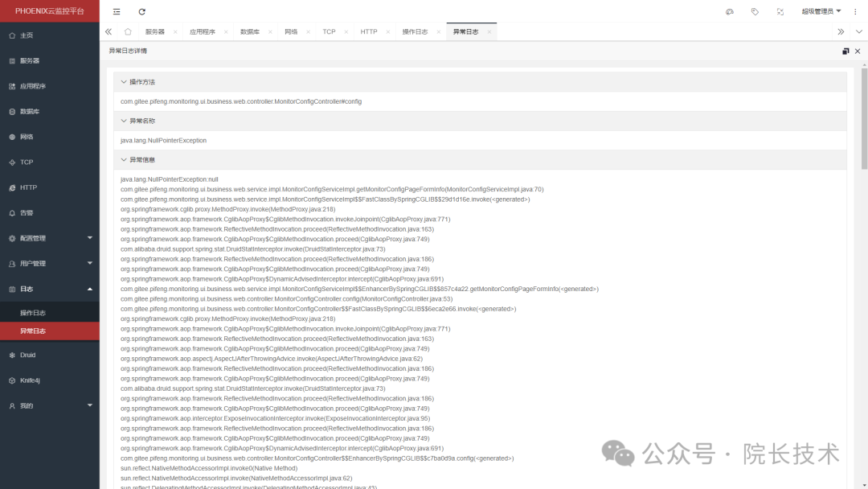
Task: Toggle fullscreen icon in header
Action: [780, 11]
